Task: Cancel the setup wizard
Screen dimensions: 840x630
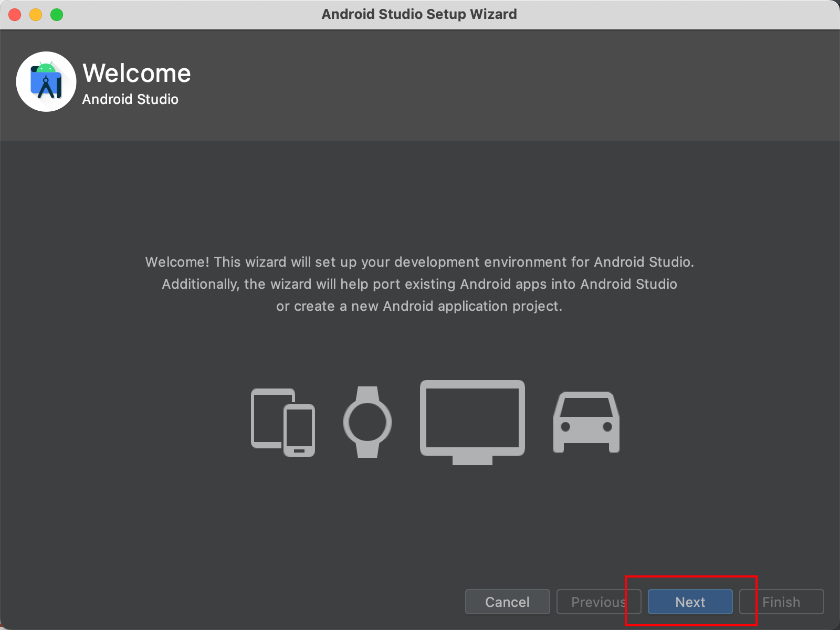Action: 507,602
